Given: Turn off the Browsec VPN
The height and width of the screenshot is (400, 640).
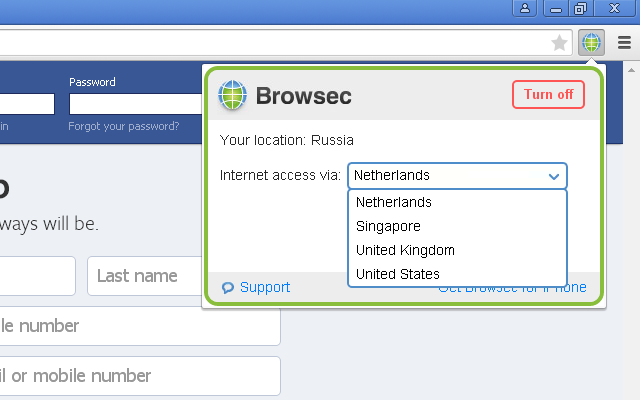Looking at the screenshot, I should click(x=548, y=95).
